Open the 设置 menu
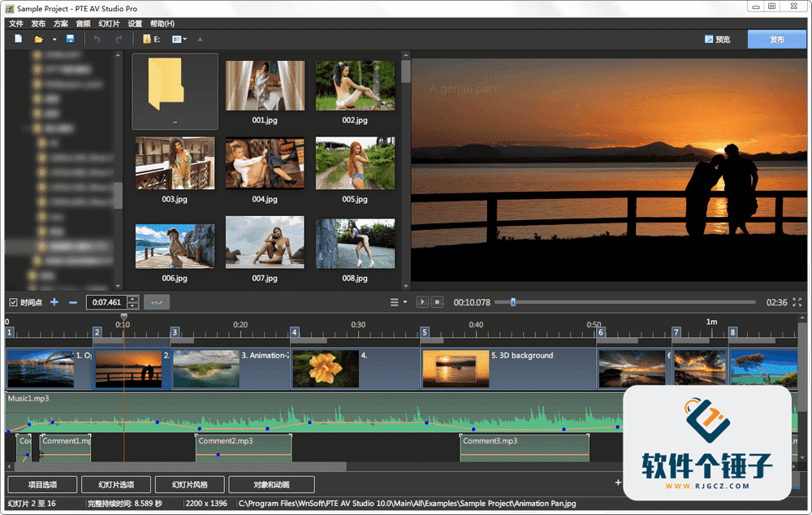Image resolution: width=812 pixels, height=515 pixels. (135, 24)
